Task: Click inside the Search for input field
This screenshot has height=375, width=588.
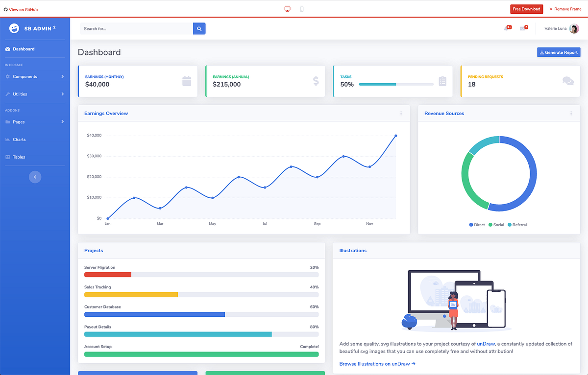Action: click(137, 28)
